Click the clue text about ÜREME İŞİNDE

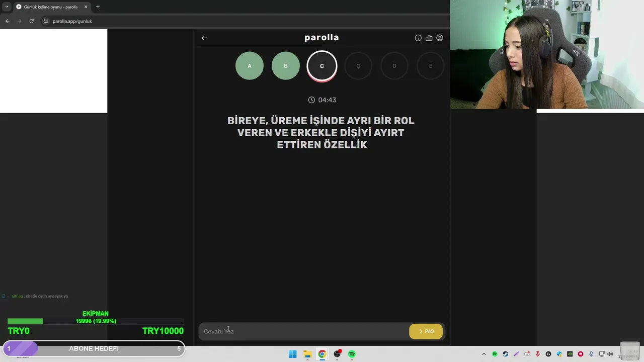[x=321, y=133]
